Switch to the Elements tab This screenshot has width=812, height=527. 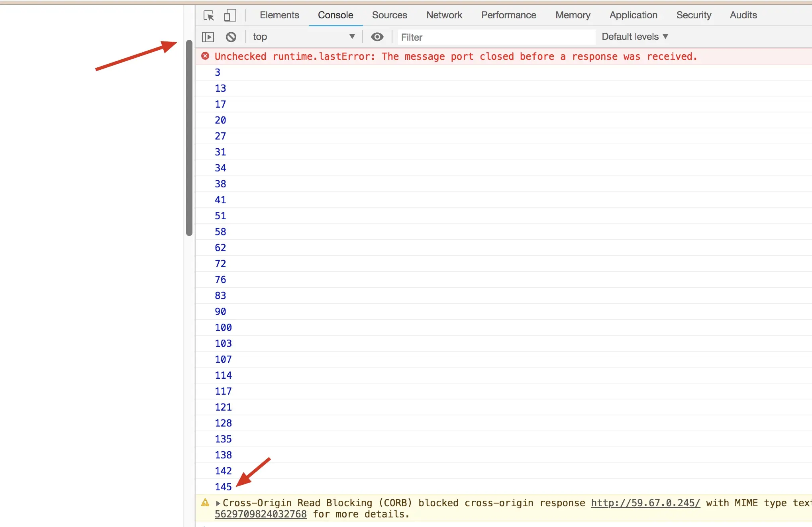pyautogui.click(x=279, y=15)
